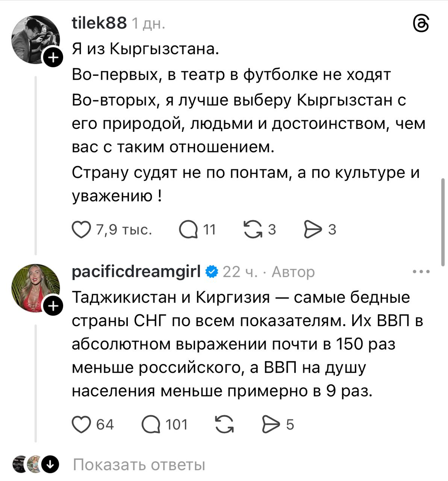This screenshot has height=481, width=448.
Task: Like pacificdreamgirl's reply with the heart icon
Action: click(81, 425)
